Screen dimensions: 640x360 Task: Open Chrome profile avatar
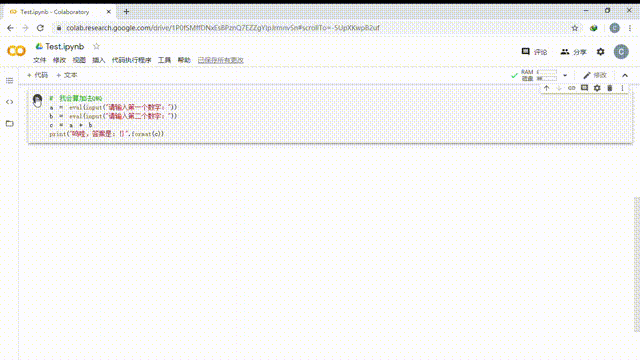tap(614, 28)
